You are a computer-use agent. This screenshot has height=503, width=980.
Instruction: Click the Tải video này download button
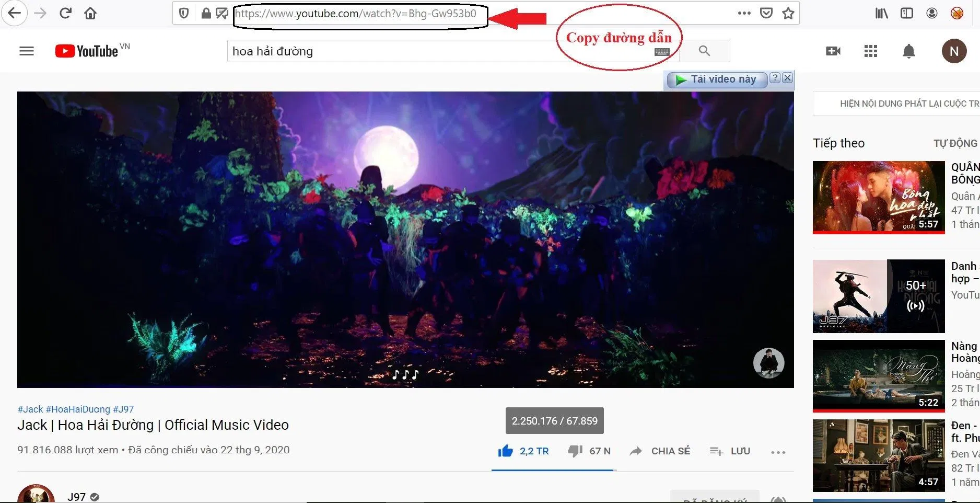pyautogui.click(x=717, y=79)
